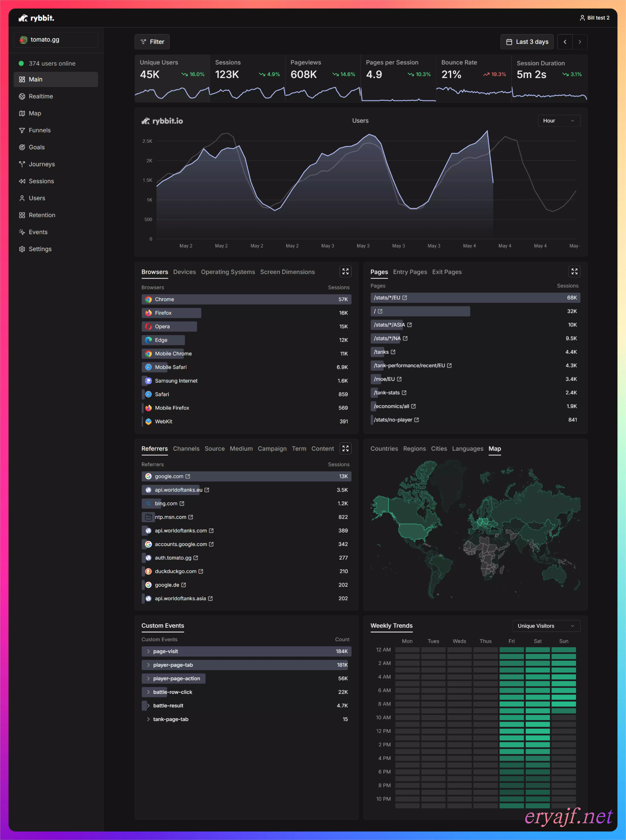
Task: Expand the battle-result event row
Action: pos(246,706)
